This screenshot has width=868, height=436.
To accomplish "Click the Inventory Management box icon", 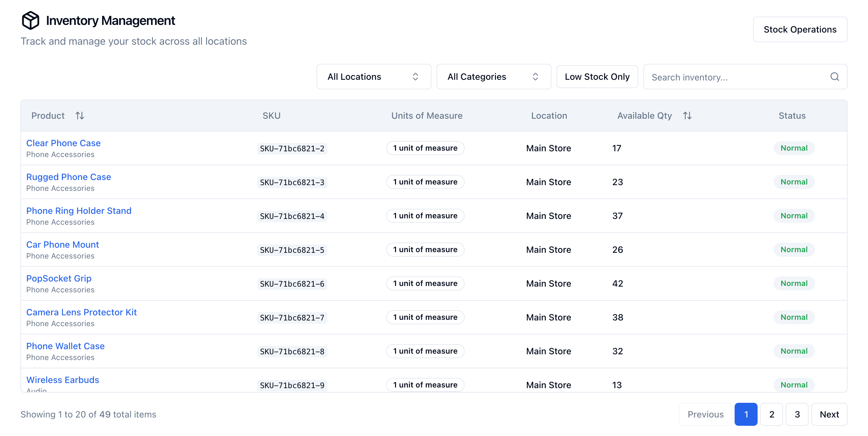I will pos(30,20).
